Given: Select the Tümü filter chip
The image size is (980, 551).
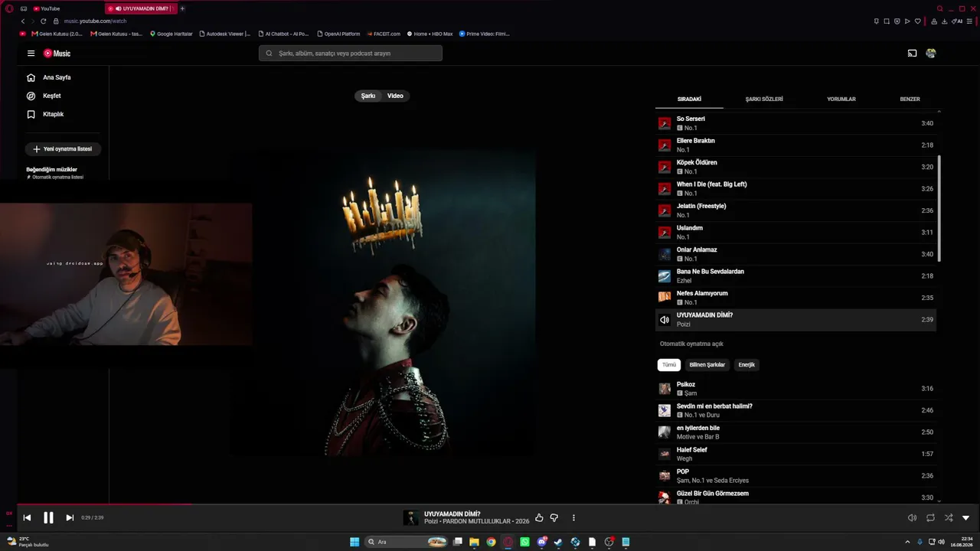Looking at the screenshot, I should point(669,365).
